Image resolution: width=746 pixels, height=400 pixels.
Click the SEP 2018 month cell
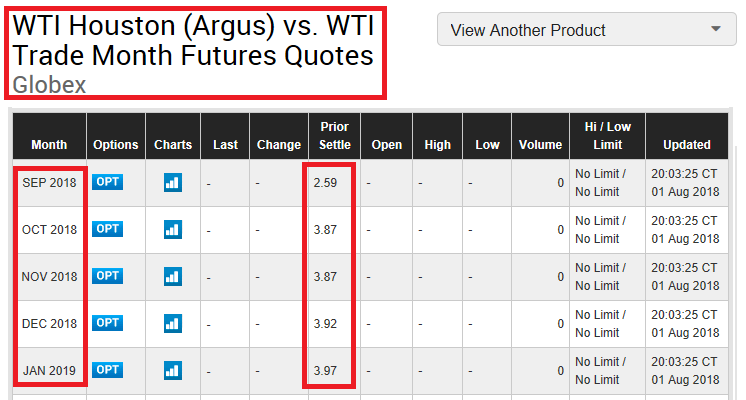click(x=49, y=183)
